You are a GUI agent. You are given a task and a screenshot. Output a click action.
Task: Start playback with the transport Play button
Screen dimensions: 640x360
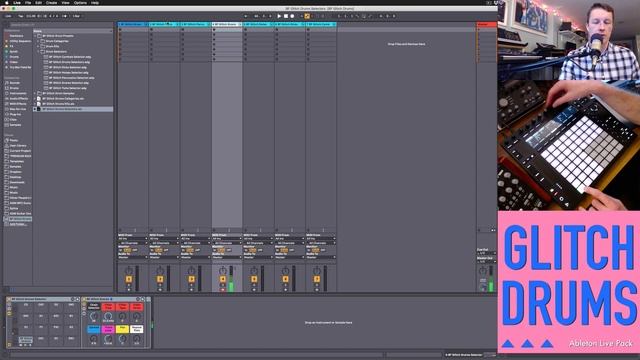coord(279,16)
